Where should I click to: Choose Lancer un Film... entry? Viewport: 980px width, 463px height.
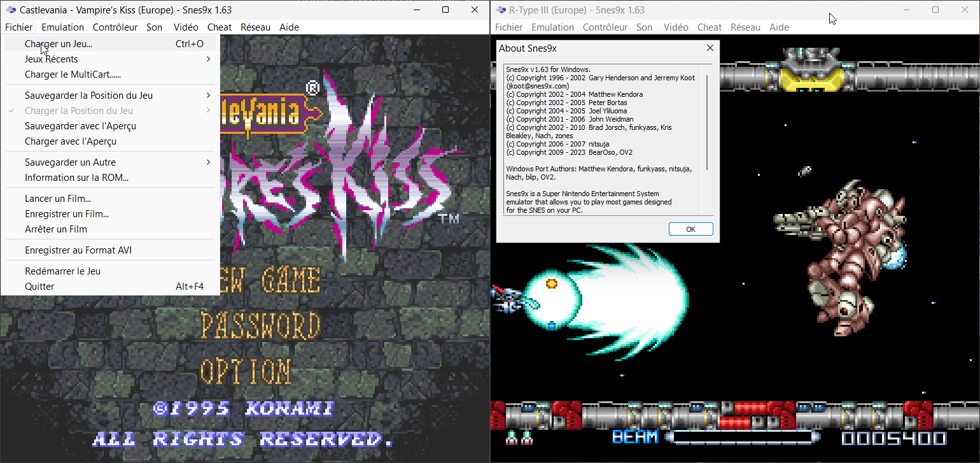pos(110,199)
